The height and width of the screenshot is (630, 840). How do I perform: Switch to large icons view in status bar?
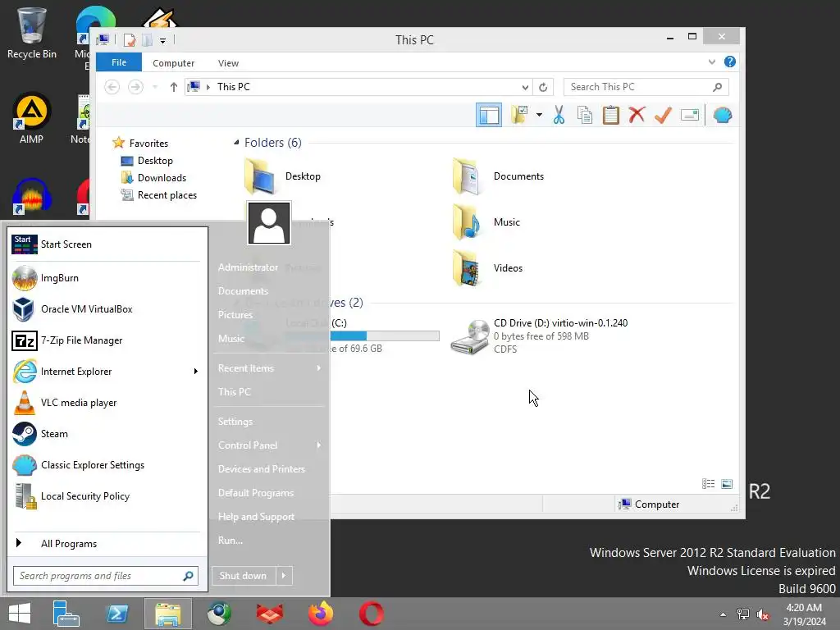[727, 484]
